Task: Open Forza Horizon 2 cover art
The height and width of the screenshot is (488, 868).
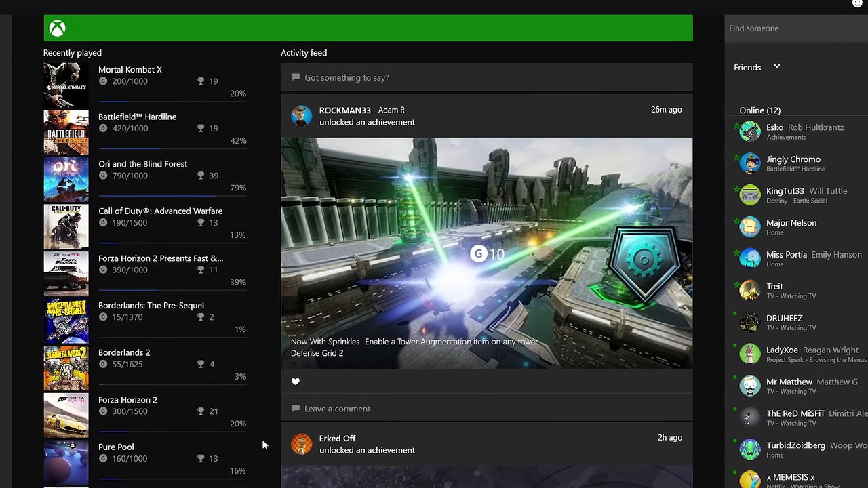Action: (x=66, y=415)
